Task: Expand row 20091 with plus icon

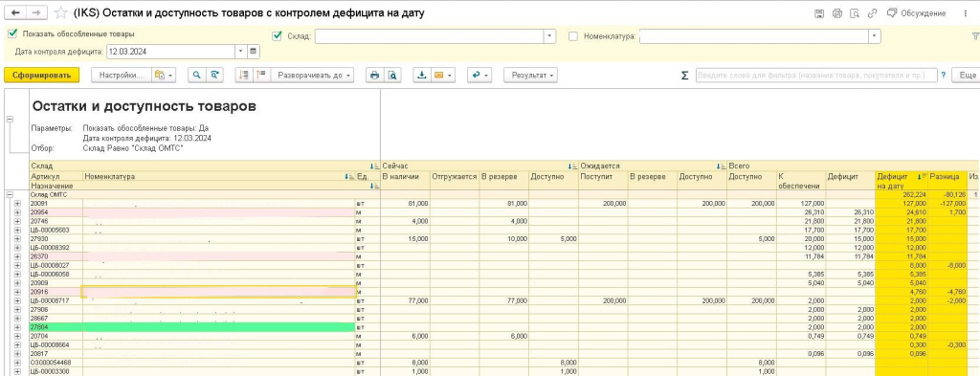Action: tap(17, 204)
